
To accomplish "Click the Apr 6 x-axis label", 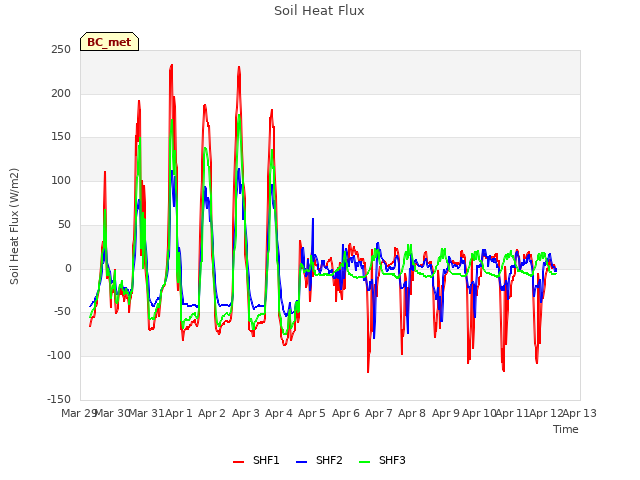I will 346,413.
